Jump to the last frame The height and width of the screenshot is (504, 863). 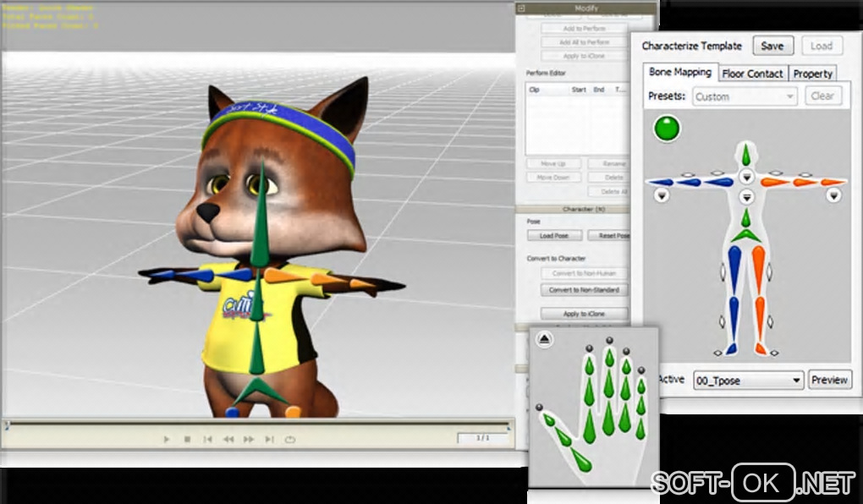point(269,439)
